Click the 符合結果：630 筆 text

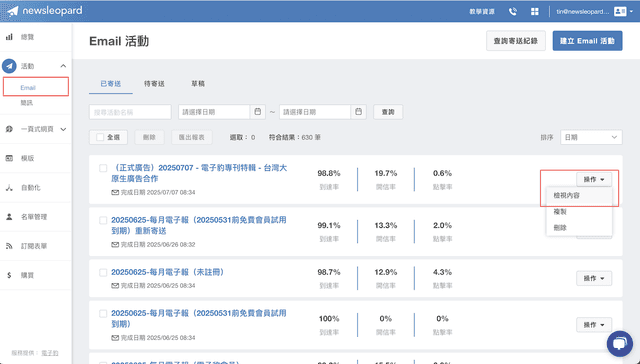point(294,138)
